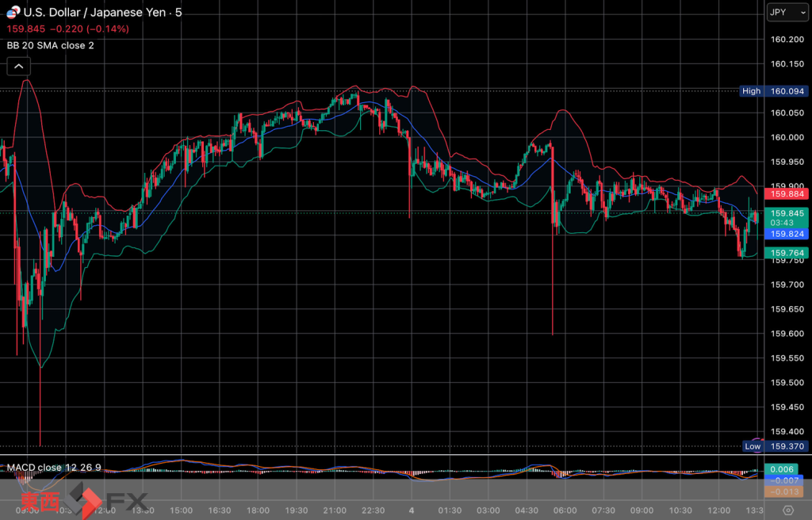The height and width of the screenshot is (520, 812).
Task: Click the 160.000 price axis label
Action: (x=787, y=137)
